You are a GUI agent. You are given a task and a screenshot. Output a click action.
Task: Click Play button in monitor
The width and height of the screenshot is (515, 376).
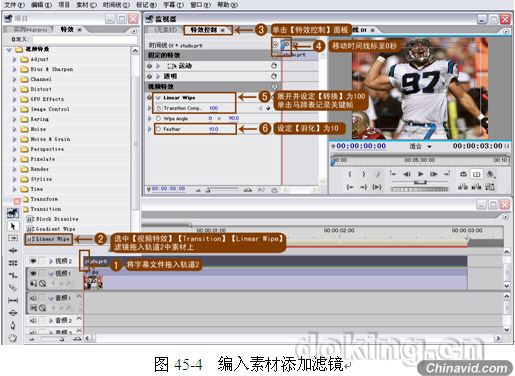point(421,174)
